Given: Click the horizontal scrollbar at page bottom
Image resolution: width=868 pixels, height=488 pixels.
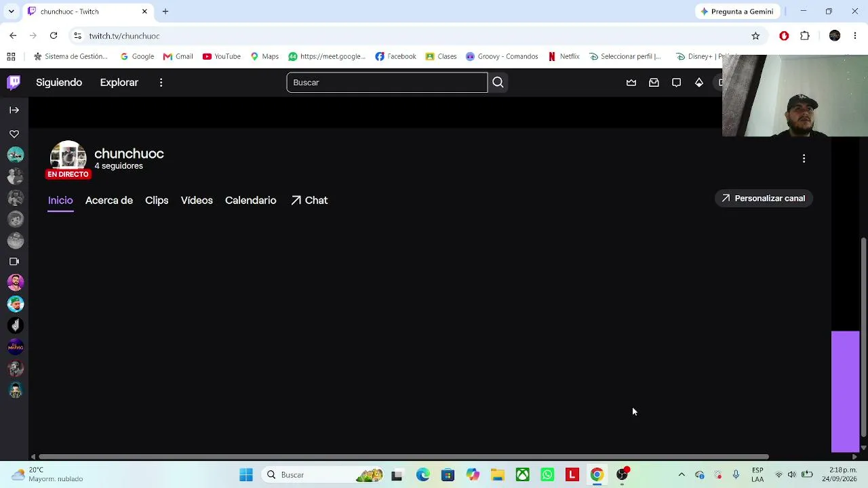Looking at the screenshot, I should click(404, 457).
